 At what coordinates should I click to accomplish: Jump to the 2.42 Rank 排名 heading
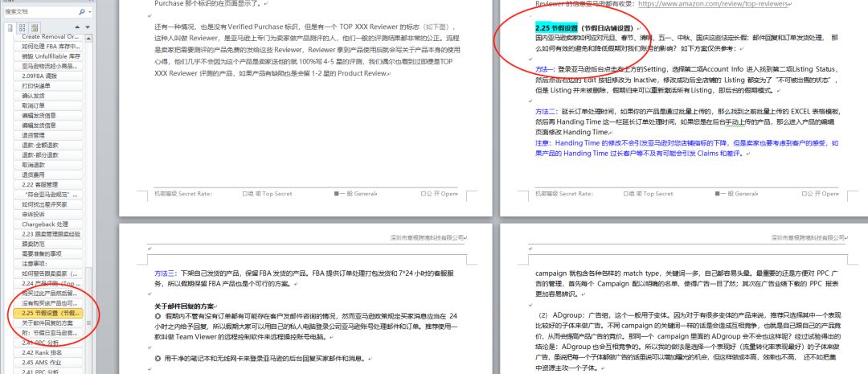(x=49, y=352)
